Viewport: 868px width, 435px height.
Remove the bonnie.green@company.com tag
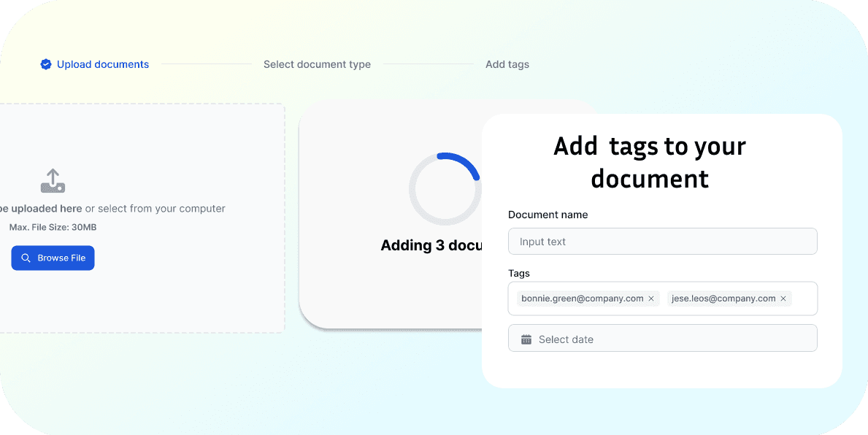point(651,298)
